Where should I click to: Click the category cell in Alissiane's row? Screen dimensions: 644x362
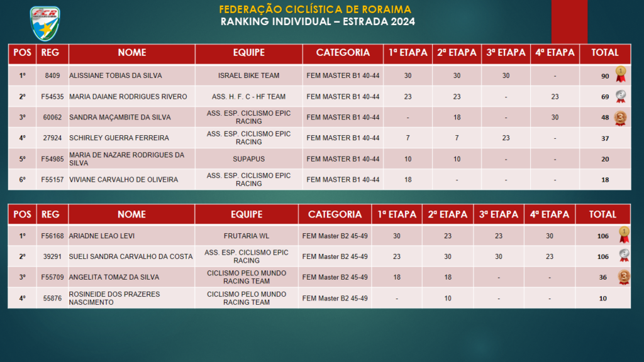coord(343,75)
